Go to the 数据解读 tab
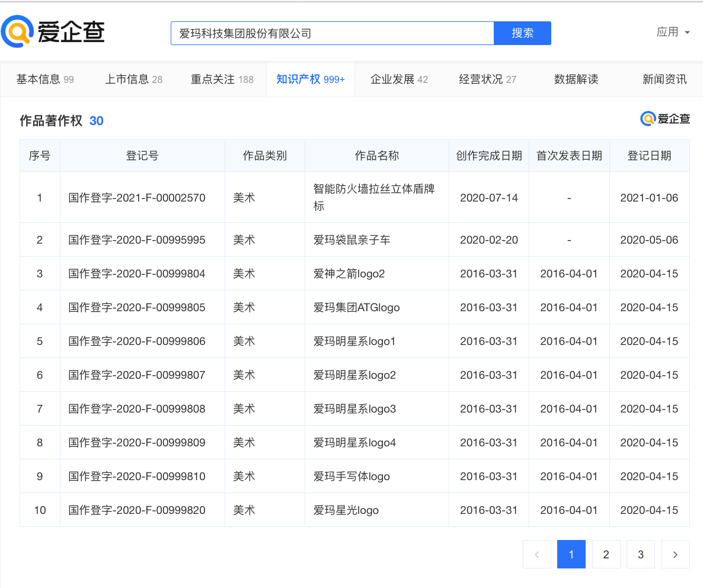This screenshot has height=588, width=703. pyautogui.click(x=576, y=79)
